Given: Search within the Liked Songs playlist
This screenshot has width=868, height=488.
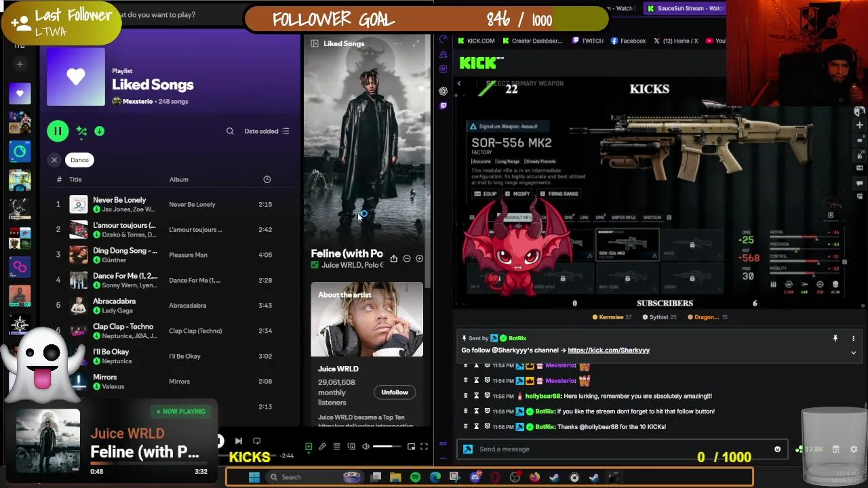Looking at the screenshot, I should coord(230,131).
